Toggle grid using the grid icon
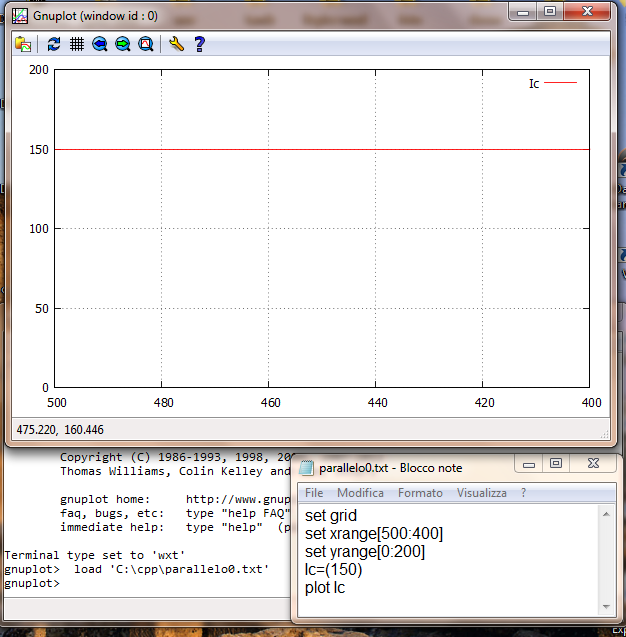The height and width of the screenshot is (637, 626). coord(77,44)
